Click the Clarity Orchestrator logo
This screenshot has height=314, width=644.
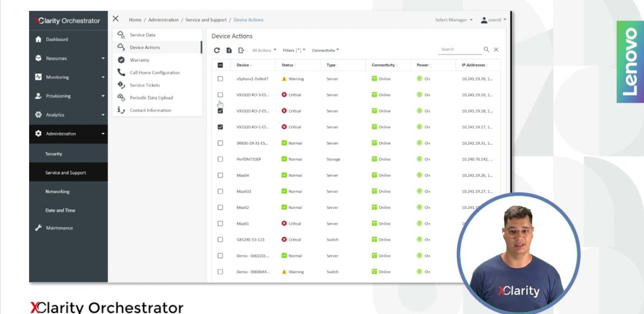pyautogui.click(x=68, y=20)
